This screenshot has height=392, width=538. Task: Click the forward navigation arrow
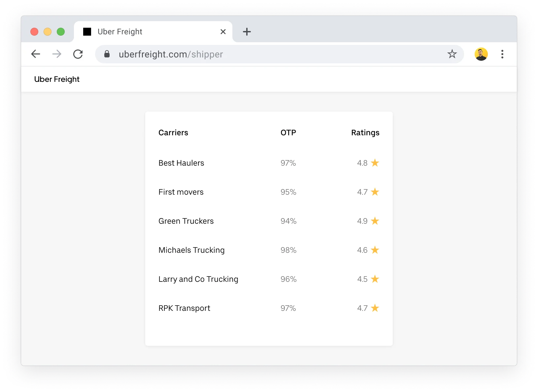coord(57,54)
